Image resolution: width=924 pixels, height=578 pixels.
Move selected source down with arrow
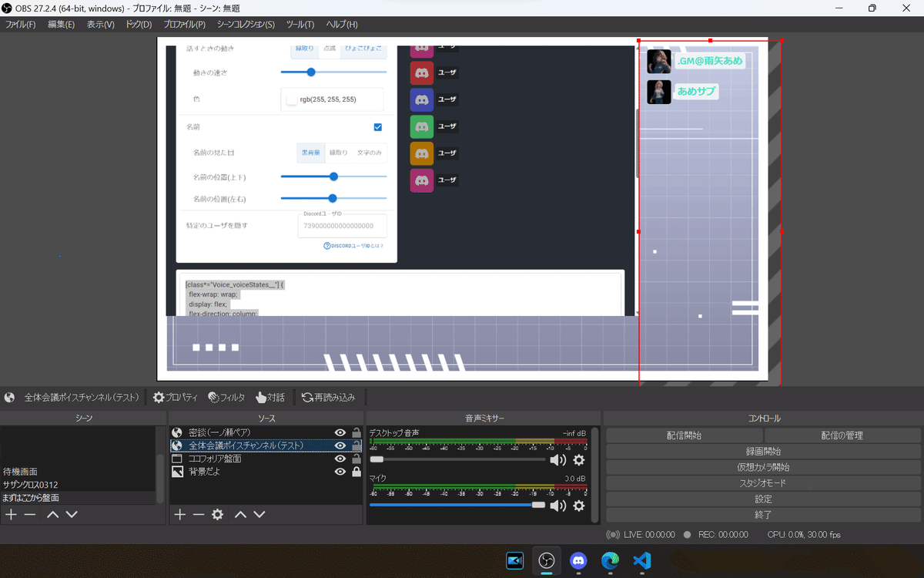(259, 514)
